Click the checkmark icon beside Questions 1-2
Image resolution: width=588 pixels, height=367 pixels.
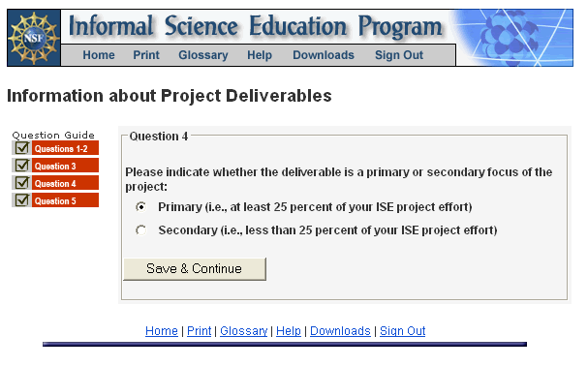point(21,148)
